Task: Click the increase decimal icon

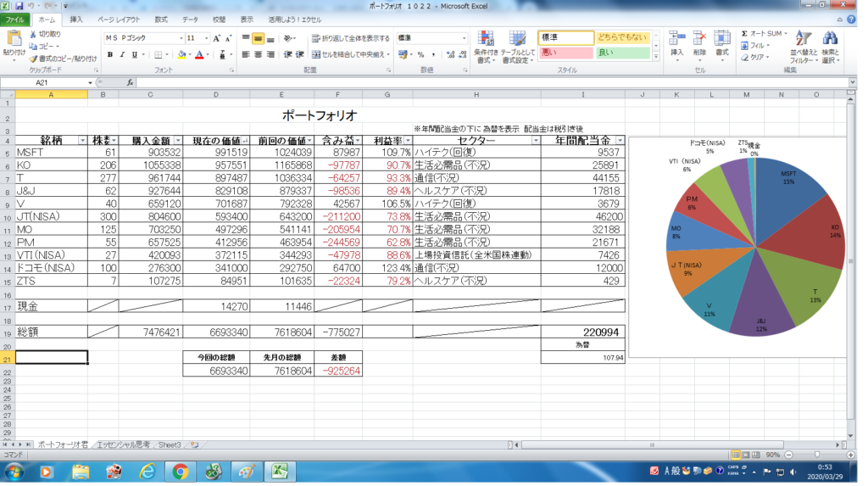Action: point(450,55)
